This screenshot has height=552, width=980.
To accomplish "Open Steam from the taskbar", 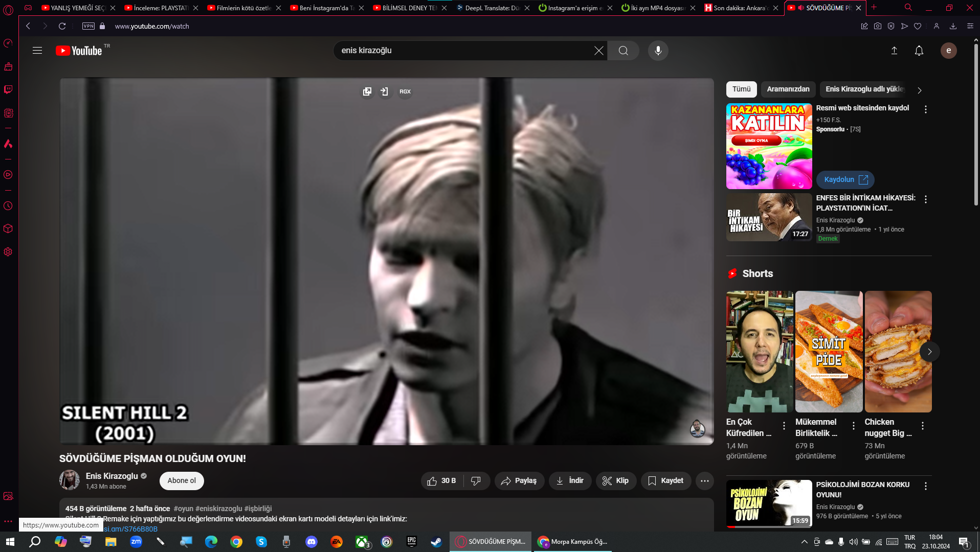I will pos(436,542).
